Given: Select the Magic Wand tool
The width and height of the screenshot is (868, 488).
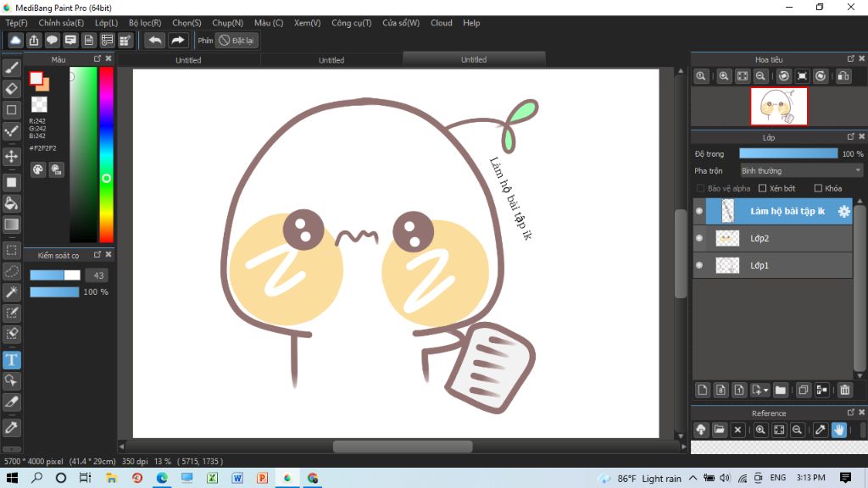Looking at the screenshot, I should coord(12,292).
